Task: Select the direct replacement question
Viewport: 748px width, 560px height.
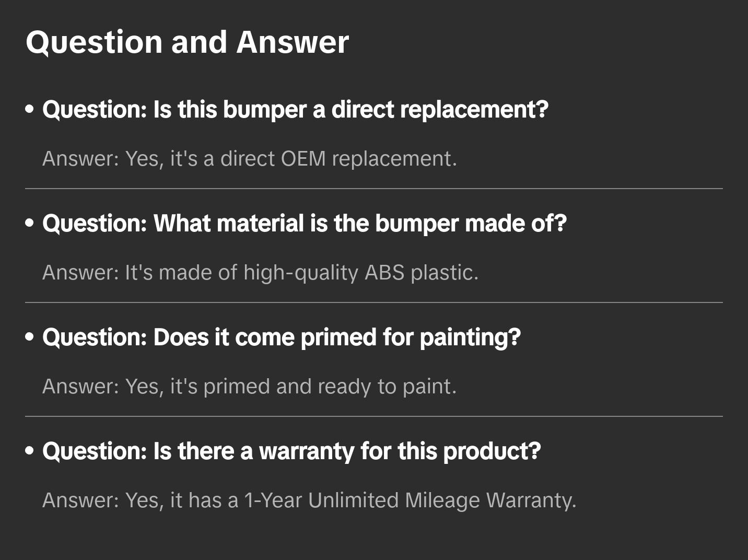Action: point(295,110)
